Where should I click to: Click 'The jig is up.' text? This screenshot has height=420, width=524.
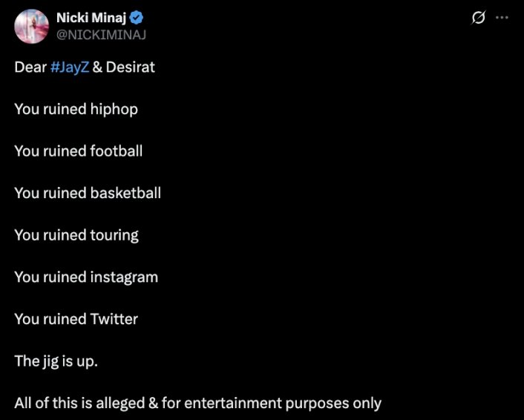[x=56, y=361]
